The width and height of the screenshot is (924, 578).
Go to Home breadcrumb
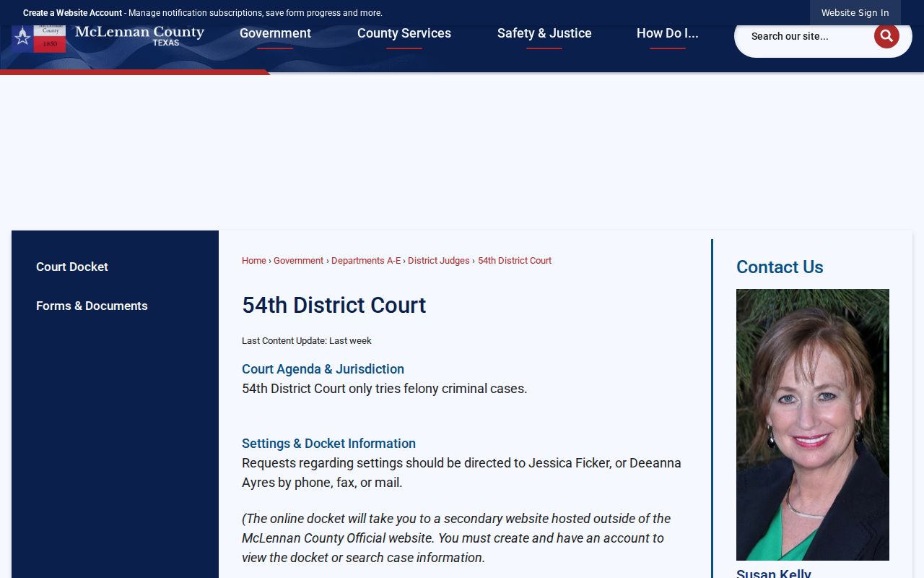(254, 261)
